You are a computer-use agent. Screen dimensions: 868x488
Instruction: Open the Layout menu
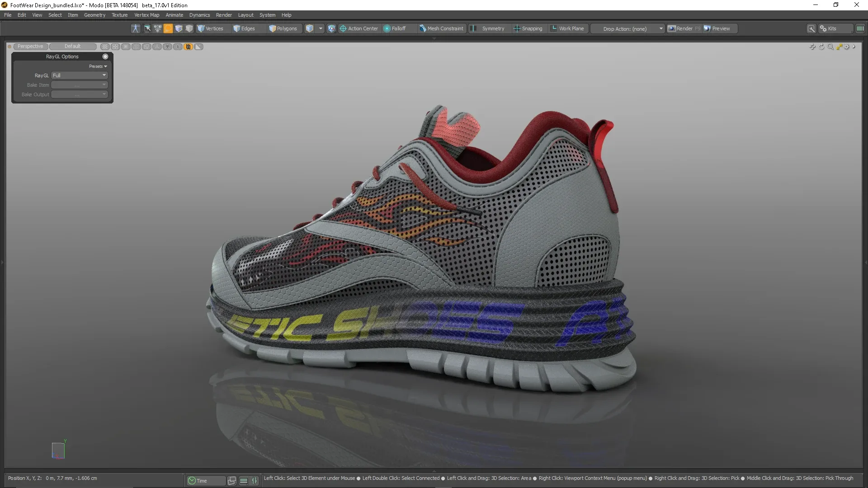(x=245, y=15)
